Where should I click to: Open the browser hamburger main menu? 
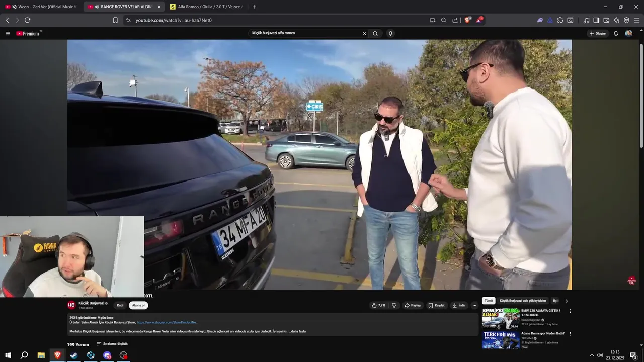636,20
